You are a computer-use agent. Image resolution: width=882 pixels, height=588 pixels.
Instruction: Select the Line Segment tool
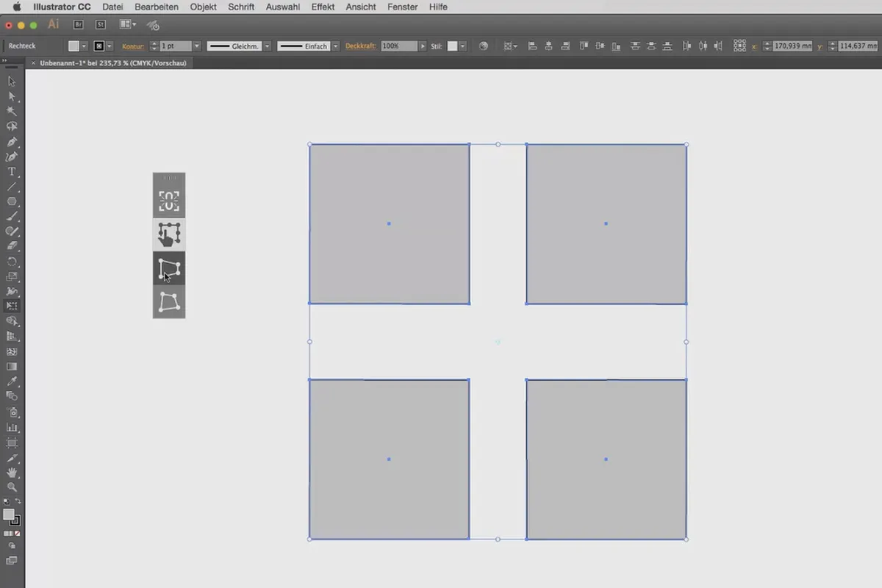pos(12,187)
